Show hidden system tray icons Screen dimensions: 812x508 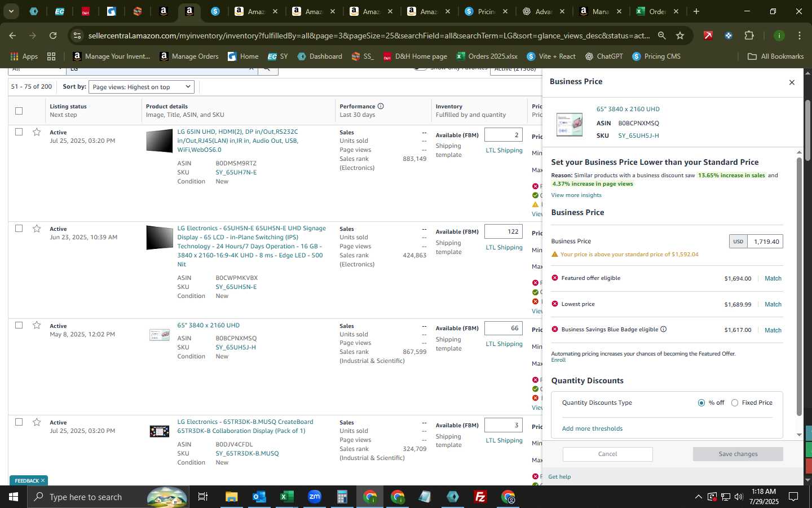click(698, 497)
